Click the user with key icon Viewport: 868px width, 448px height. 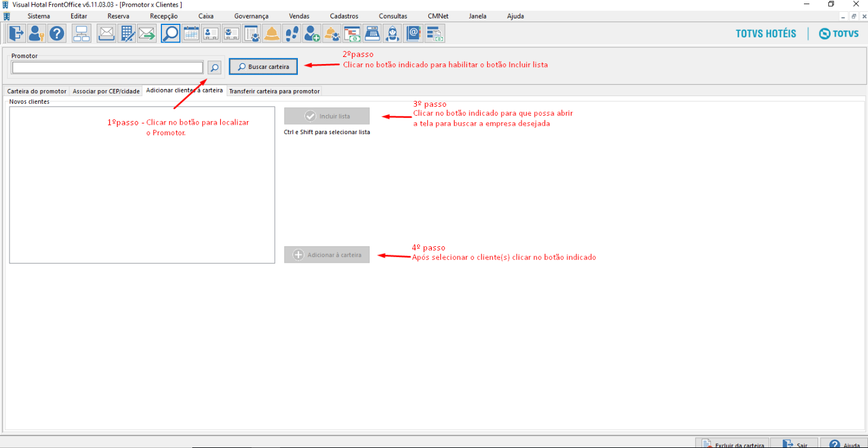click(x=37, y=33)
